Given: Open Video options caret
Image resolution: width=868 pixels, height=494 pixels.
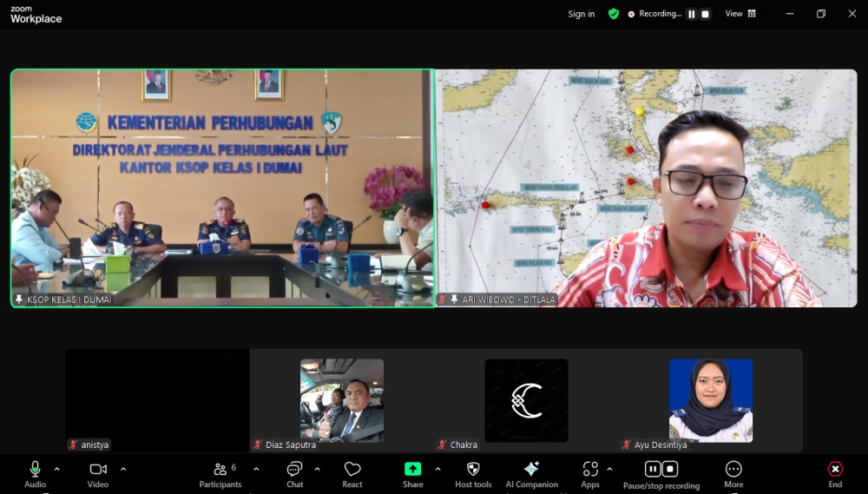Looking at the screenshot, I should click(x=123, y=469).
